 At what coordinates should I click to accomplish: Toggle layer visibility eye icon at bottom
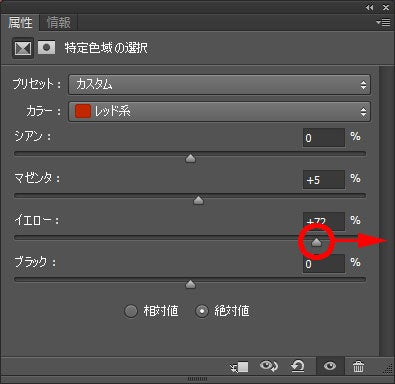tap(330, 366)
